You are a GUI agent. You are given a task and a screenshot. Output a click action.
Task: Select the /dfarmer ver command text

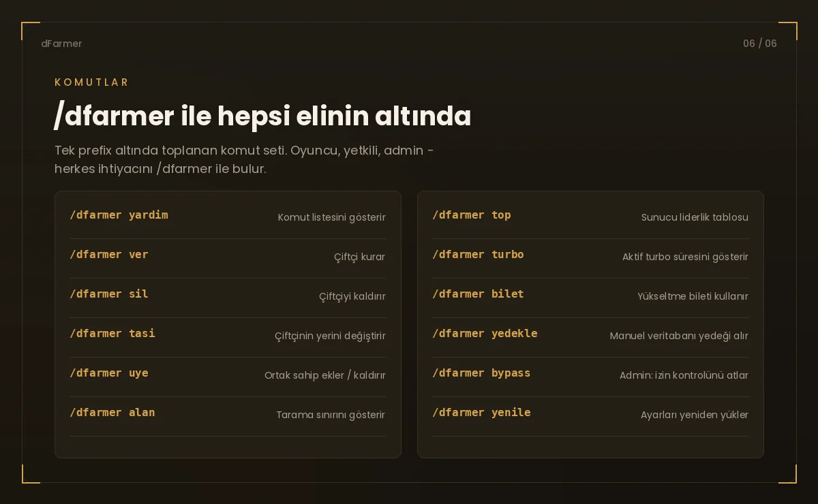click(109, 255)
